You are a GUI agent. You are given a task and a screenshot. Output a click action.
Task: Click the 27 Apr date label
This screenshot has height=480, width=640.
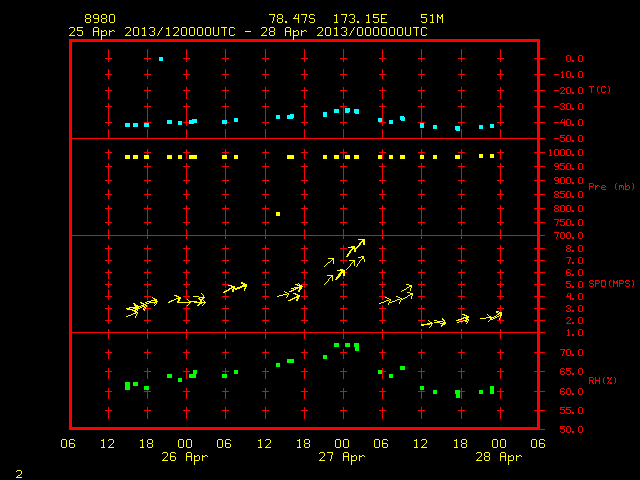(342, 457)
